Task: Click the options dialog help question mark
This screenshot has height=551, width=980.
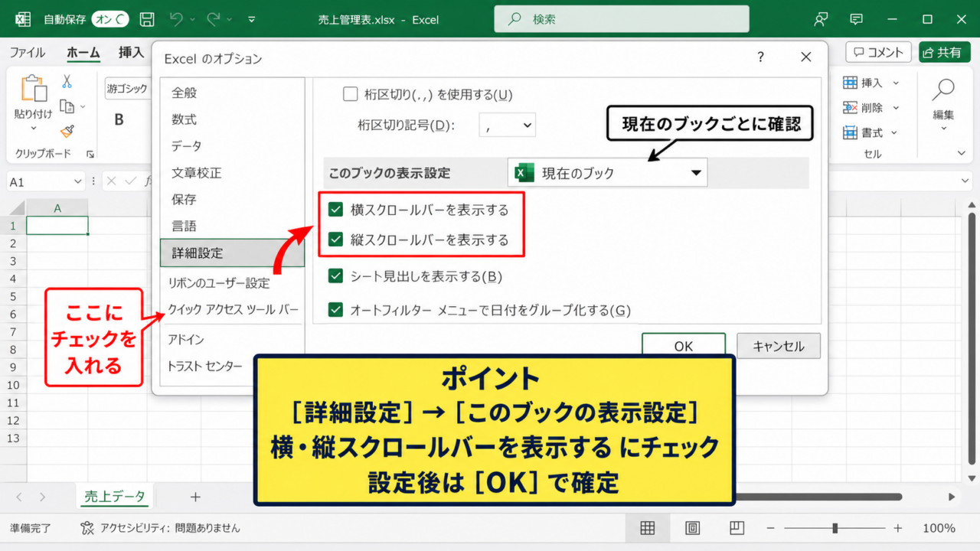Action: click(x=760, y=57)
